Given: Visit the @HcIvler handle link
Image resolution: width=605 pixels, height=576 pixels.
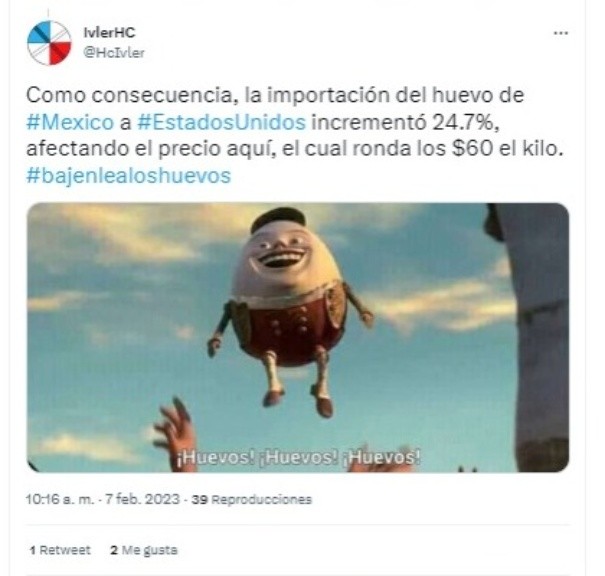Looking at the screenshot, I should pos(114,53).
